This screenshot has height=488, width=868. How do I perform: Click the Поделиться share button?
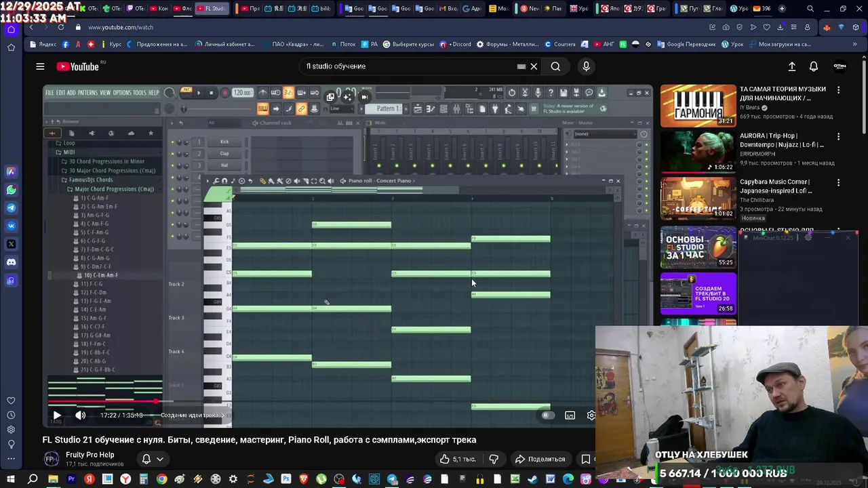pos(540,459)
